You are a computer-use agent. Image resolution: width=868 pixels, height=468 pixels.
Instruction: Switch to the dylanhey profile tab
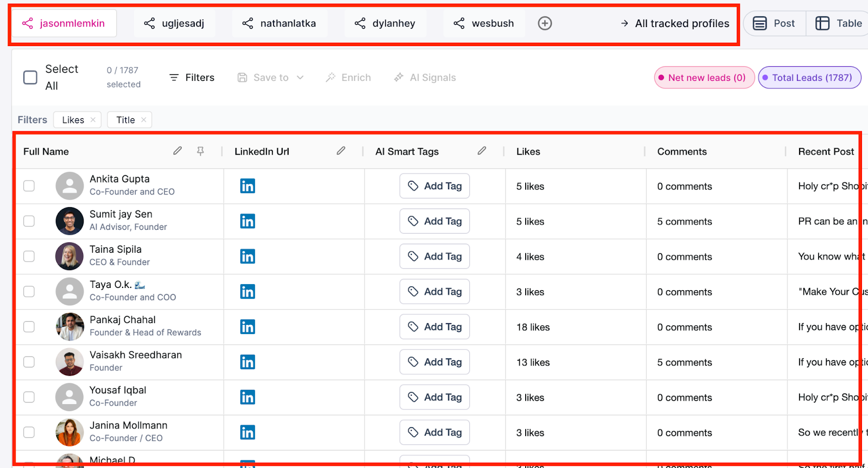pos(385,23)
